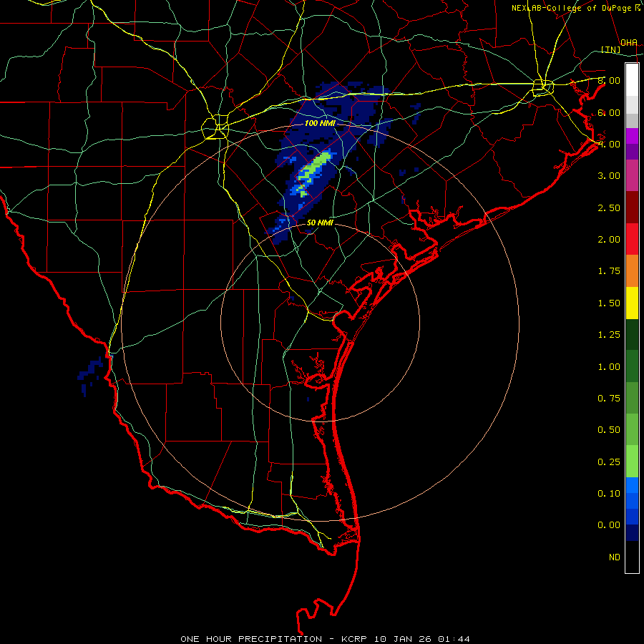Viewport: 644px width, 644px height.
Task: Click the 8.00 legend value
Action: click(609, 80)
